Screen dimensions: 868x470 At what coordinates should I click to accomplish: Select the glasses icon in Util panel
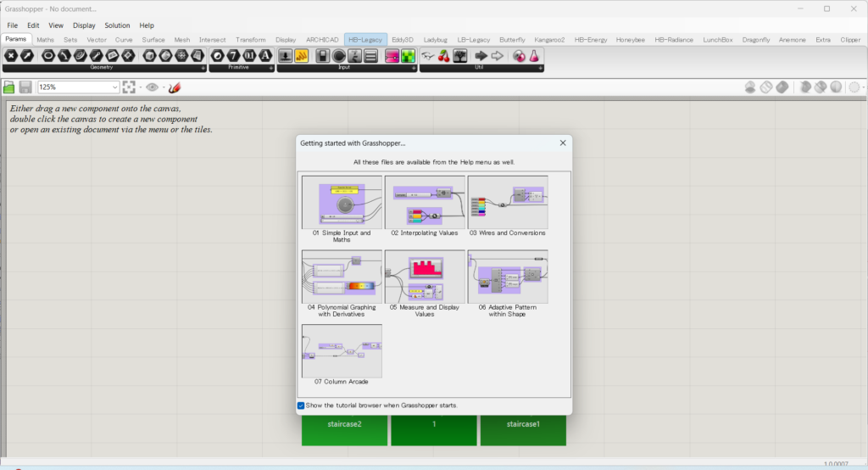427,56
